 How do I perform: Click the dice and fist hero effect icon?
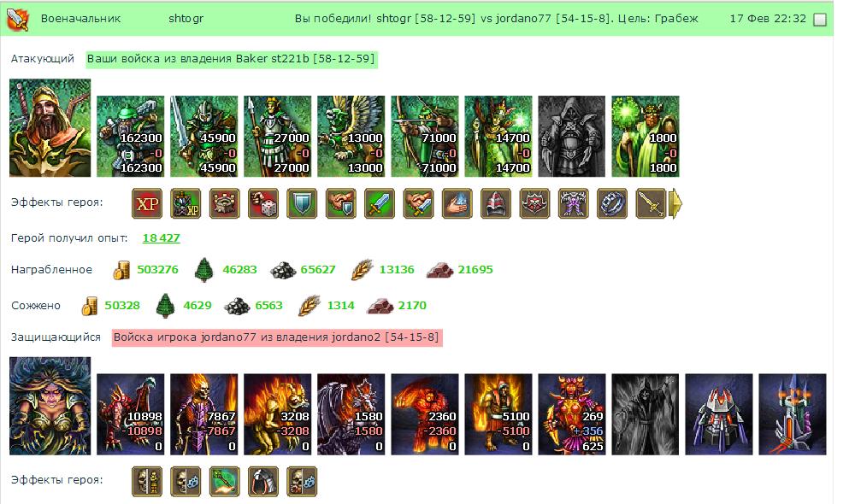[x=263, y=203]
